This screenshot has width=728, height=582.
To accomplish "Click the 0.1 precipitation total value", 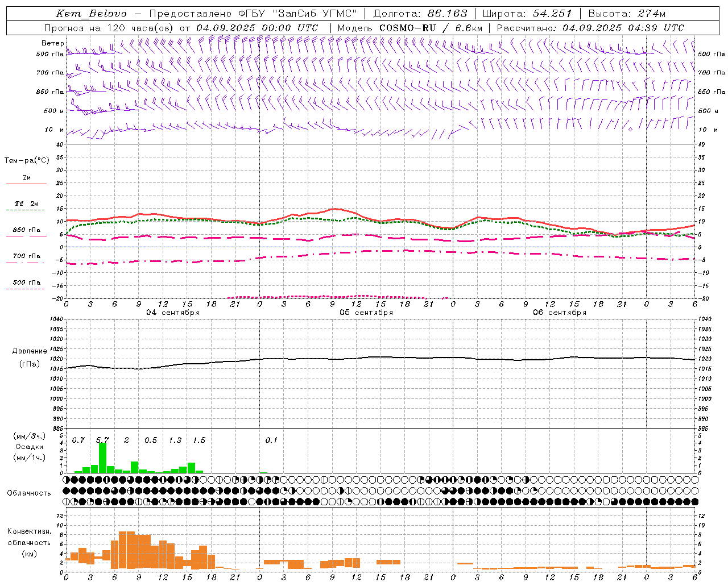I will [271, 440].
